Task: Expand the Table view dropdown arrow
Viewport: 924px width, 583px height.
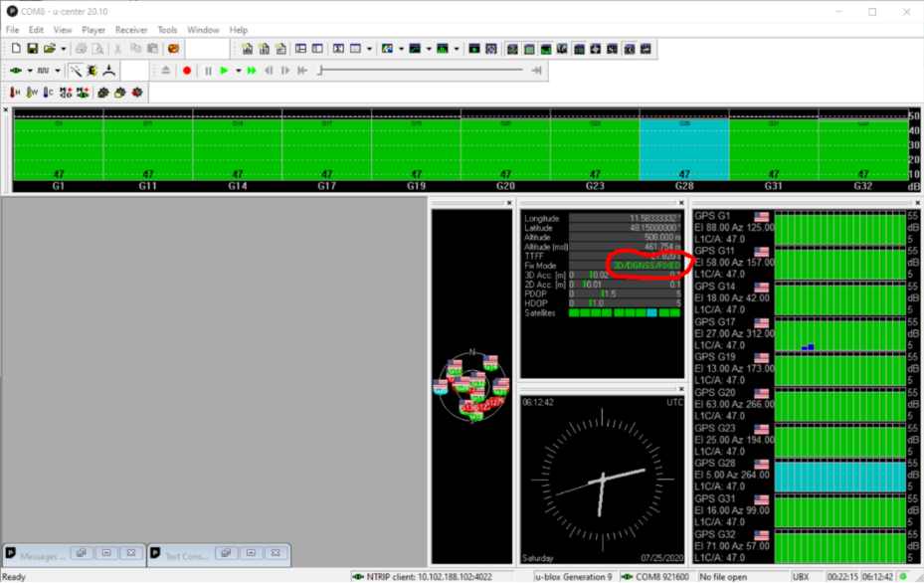Action: tap(369, 49)
